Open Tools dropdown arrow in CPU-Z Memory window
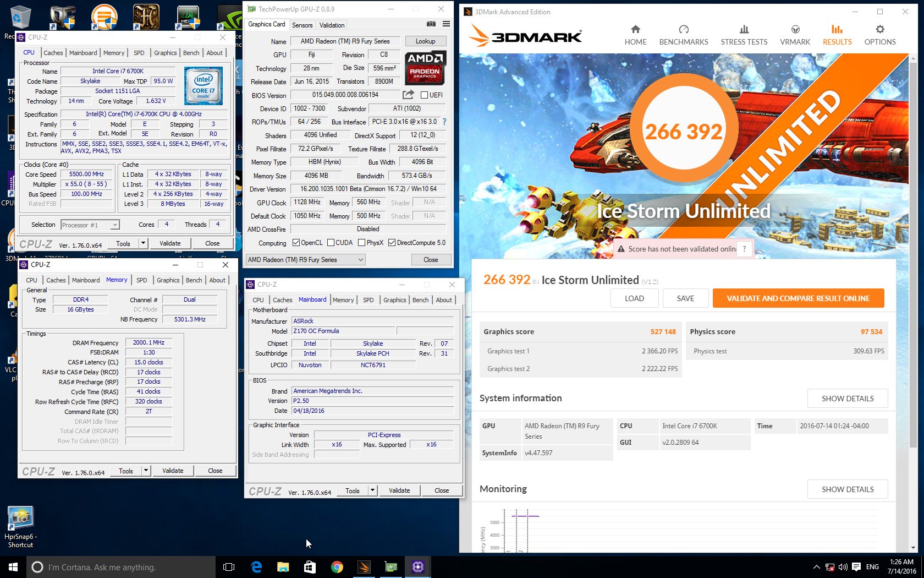This screenshot has width=924, height=578. point(146,471)
